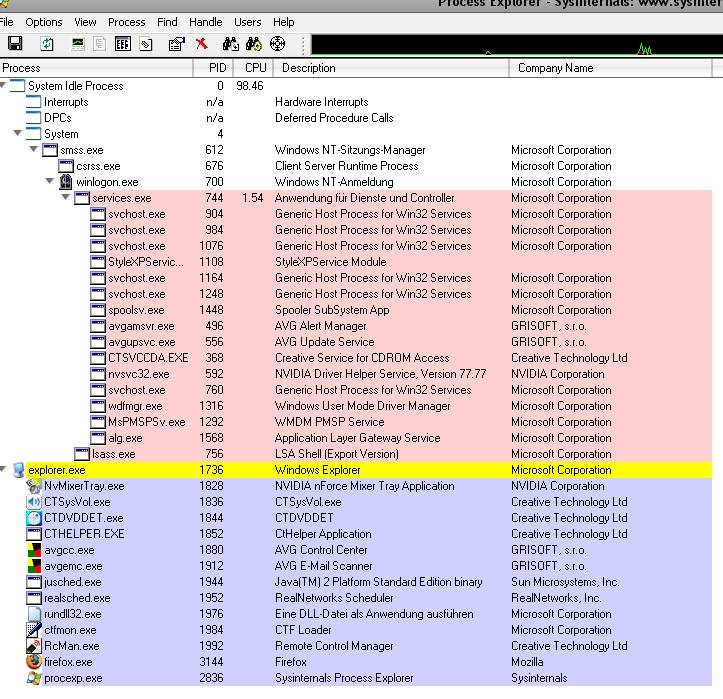Sort by the PID column header
The height and width of the screenshot is (699, 723).
(213, 68)
